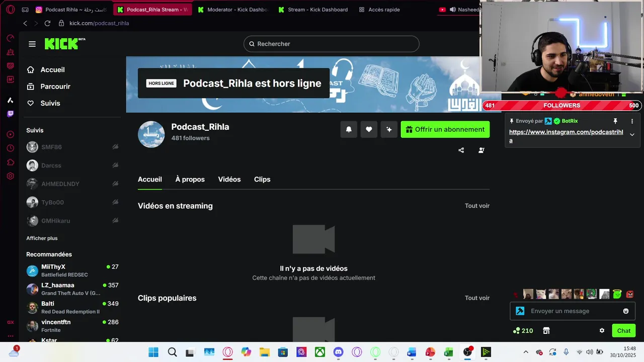This screenshot has height=362, width=644.
Task: Open Opera sidebar settings gear
Action: tap(10, 176)
